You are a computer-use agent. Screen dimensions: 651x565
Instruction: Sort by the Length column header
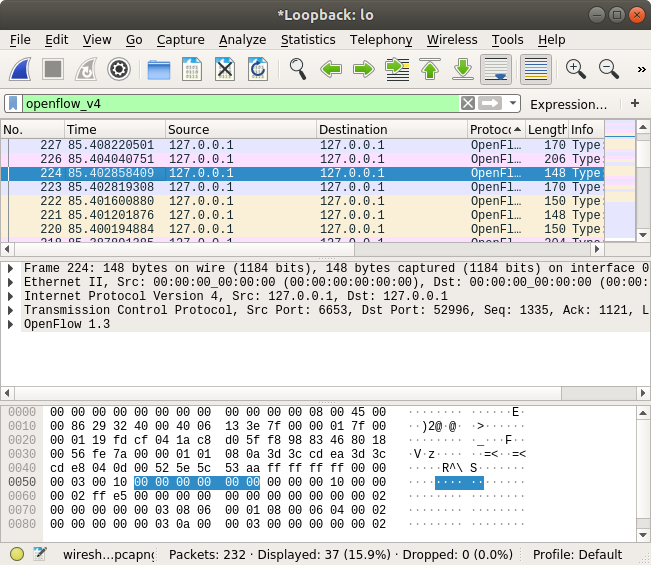pyautogui.click(x=547, y=130)
